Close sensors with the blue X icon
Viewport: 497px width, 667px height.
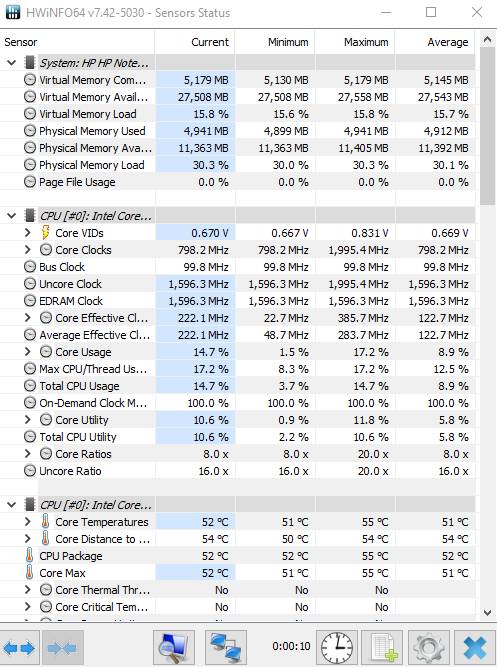(475, 648)
